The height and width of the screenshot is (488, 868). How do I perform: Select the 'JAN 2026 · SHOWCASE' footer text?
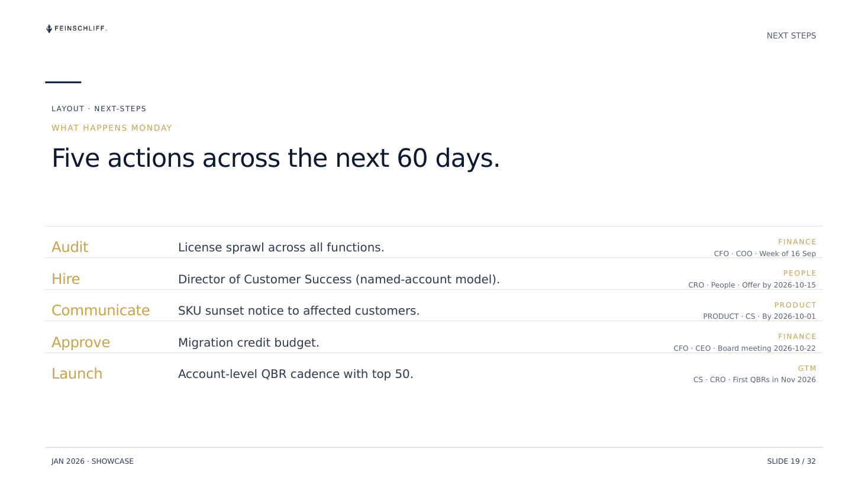tap(92, 461)
